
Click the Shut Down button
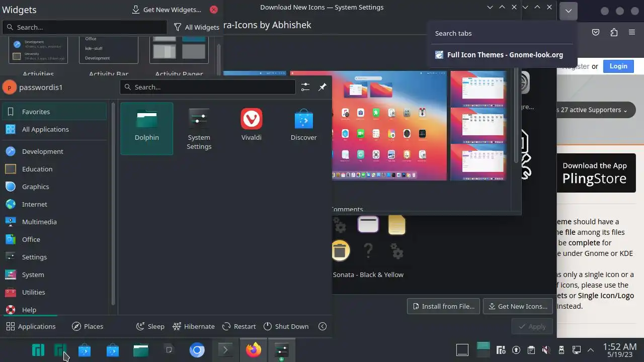tap(286, 326)
